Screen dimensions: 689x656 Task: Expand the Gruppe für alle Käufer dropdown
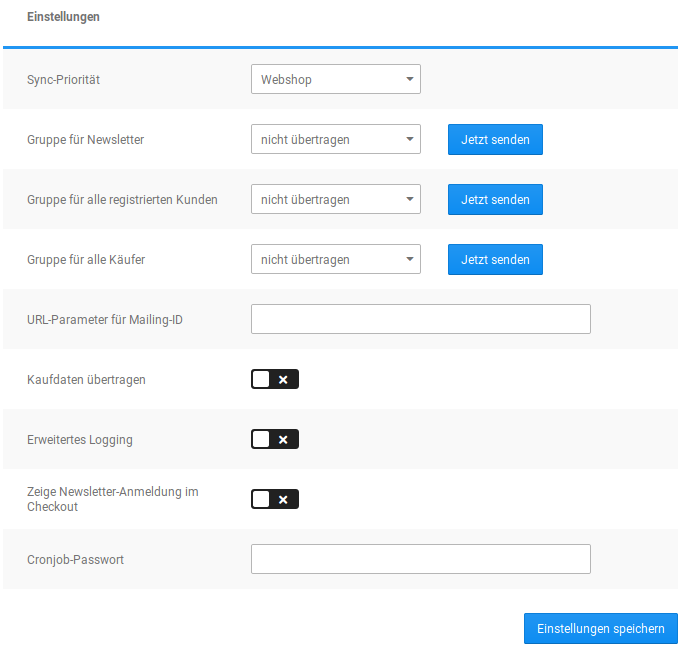335,259
